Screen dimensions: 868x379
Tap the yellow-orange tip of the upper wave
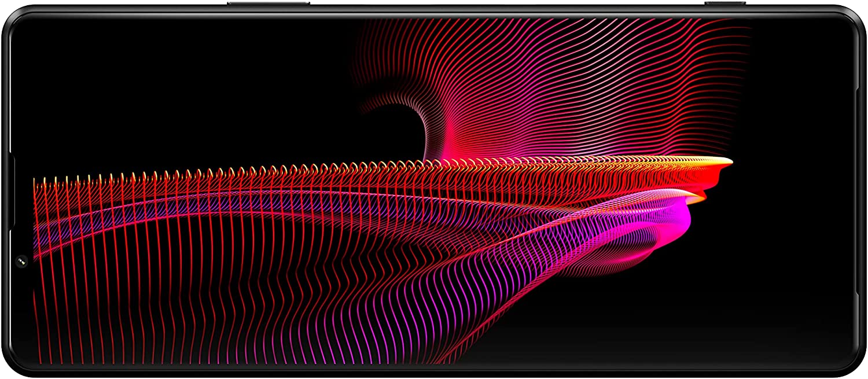point(723,161)
